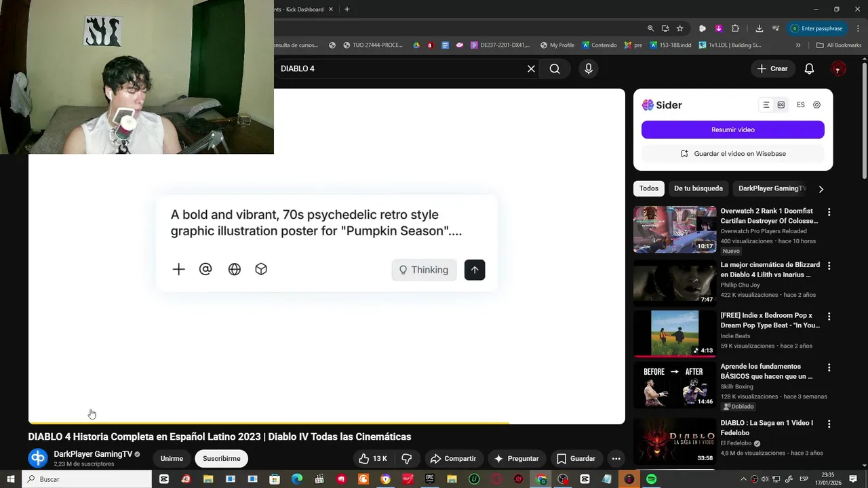Screen dimensions: 868x488
Task: Close the Kick Dashboard tab
Action: click(x=331, y=9)
